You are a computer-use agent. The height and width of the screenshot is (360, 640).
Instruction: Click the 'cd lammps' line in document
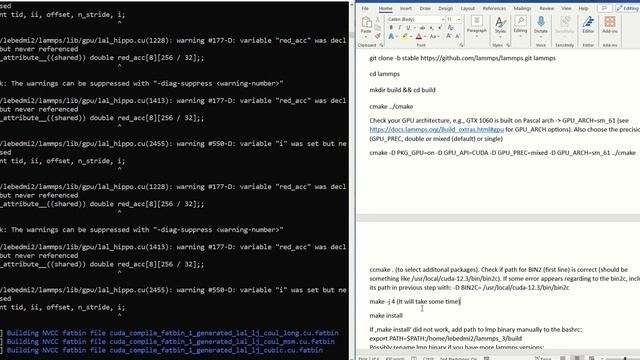click(x=384, y=74)
